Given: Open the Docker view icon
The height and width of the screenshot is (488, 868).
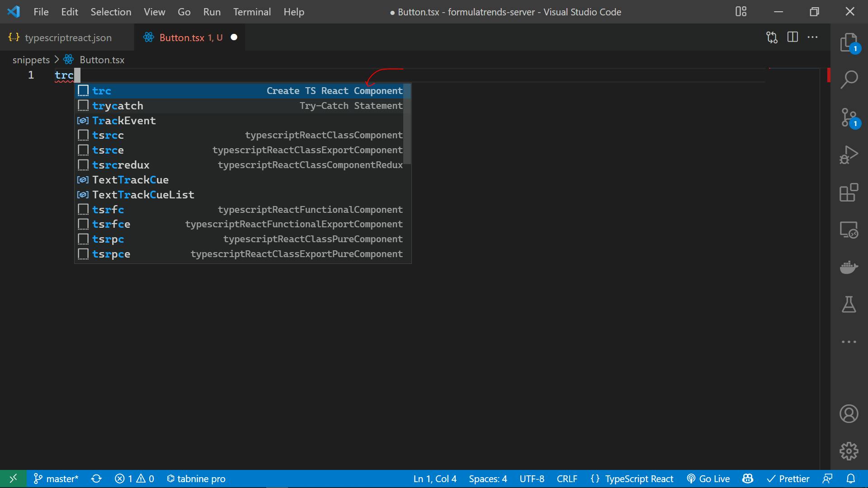Looking at the screenshot, I should (849, 267).
